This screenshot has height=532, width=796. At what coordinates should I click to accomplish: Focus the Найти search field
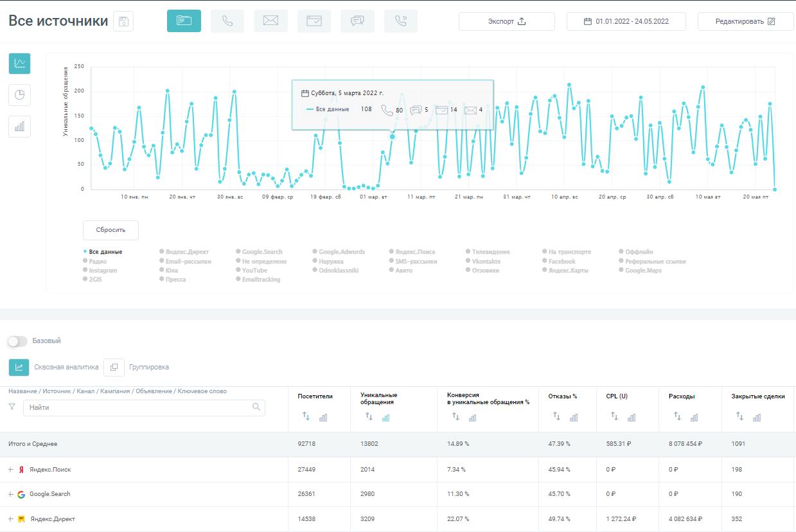pyautogui.click(x=144, y=407)
